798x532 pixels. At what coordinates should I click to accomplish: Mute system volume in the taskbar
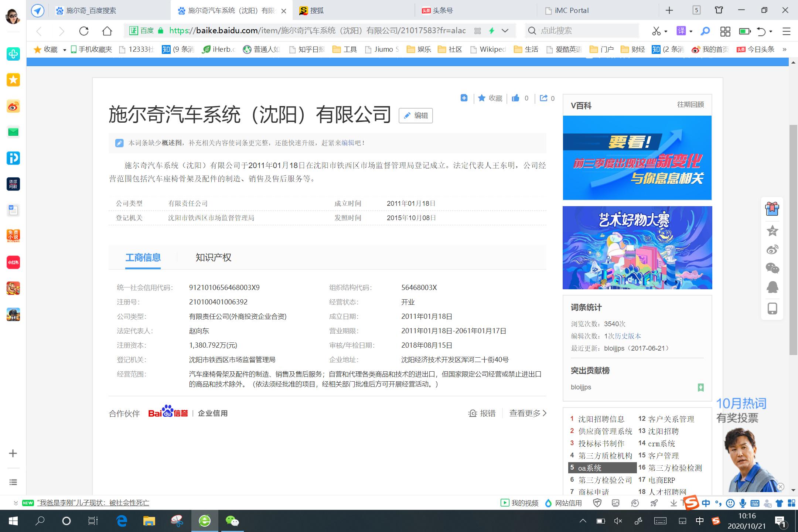pyautogui.click(x=618, y=521)
